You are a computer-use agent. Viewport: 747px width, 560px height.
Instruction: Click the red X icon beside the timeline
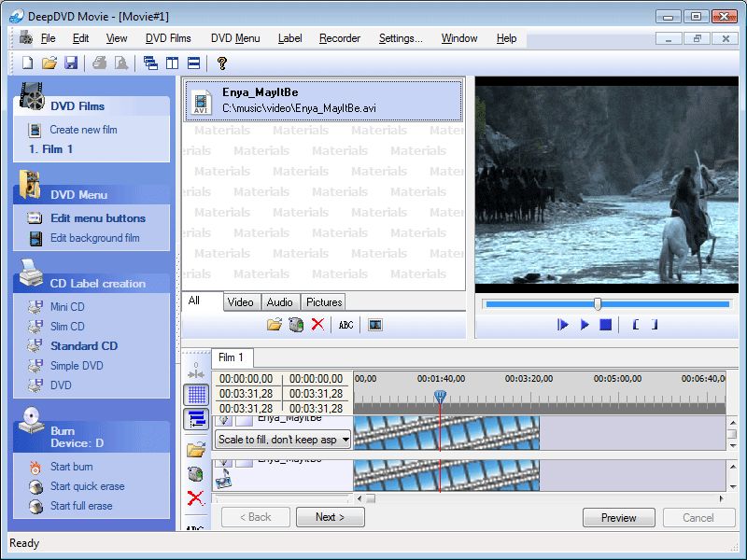[x=196, y=498]
